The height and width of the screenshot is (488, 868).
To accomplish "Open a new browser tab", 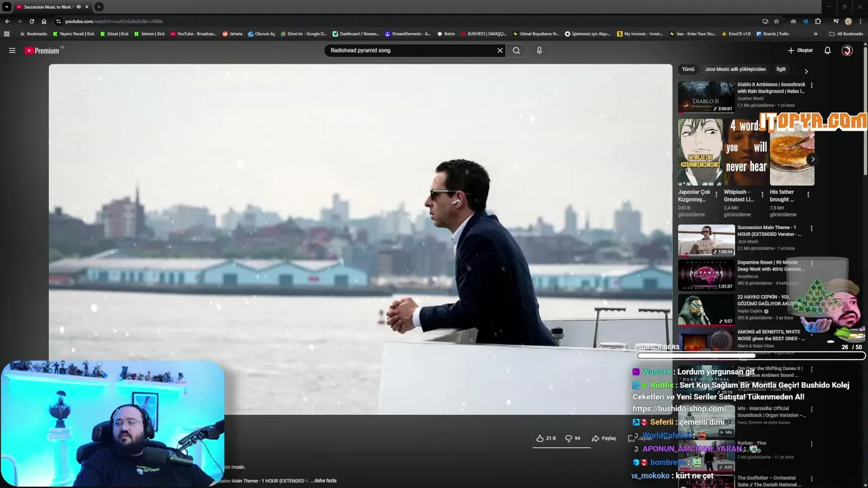I will click(99, 7).
